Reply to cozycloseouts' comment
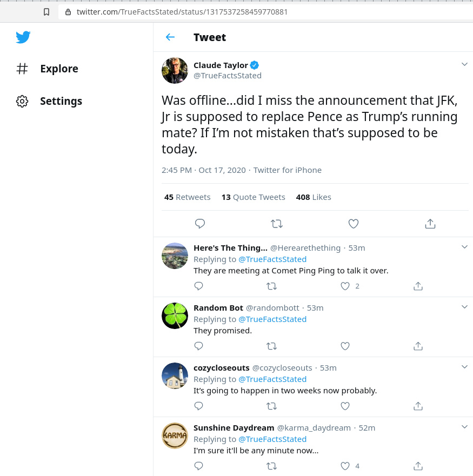This screenshot has height=476, width=473. (x=199, y=406)
